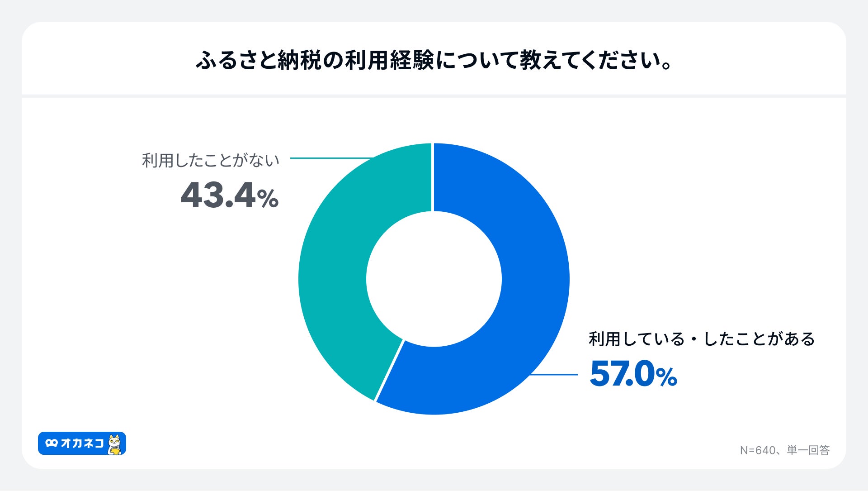Select the 利用している・したことがある label
The height and width of the screenshot is (491, 868).
(x=702, y=339)
